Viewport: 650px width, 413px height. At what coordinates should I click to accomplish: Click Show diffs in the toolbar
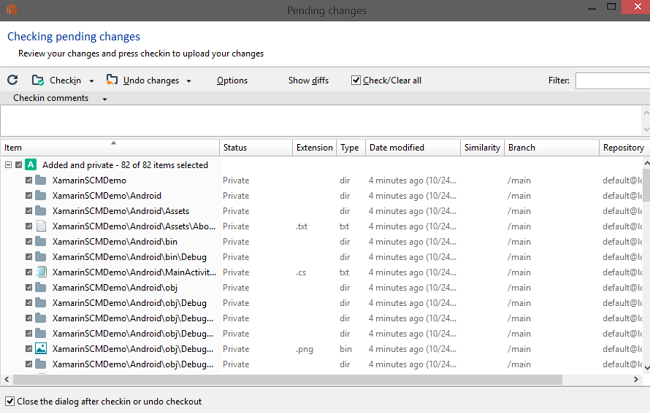(x=308, y=80)
